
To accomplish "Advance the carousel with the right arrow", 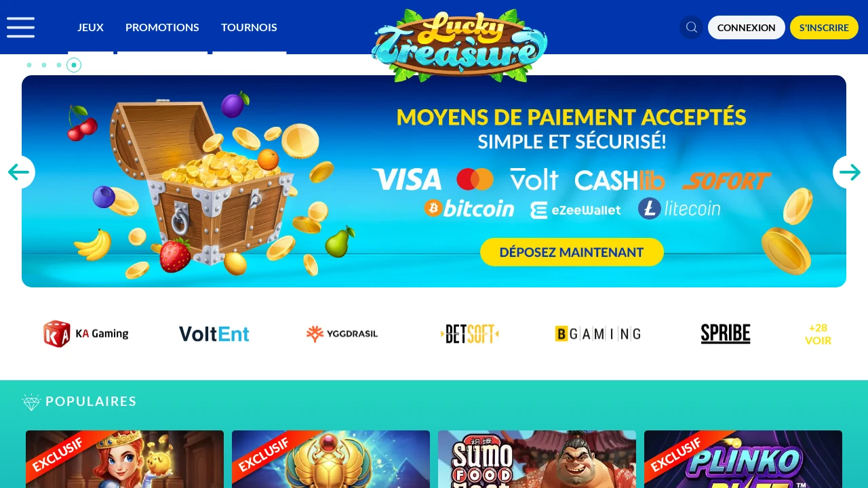I will pos(850,172).
